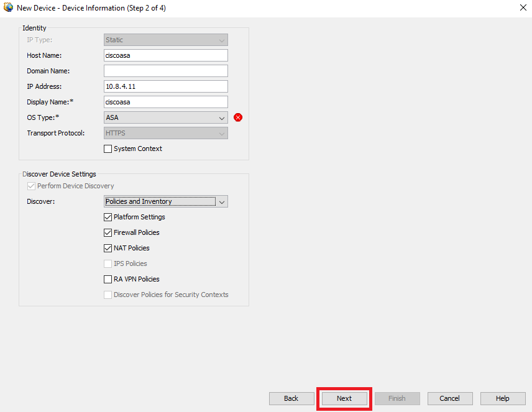Viewport: 532px width, 412px height.
Task: Click the "Domain Name:" label
Action: 48,71
